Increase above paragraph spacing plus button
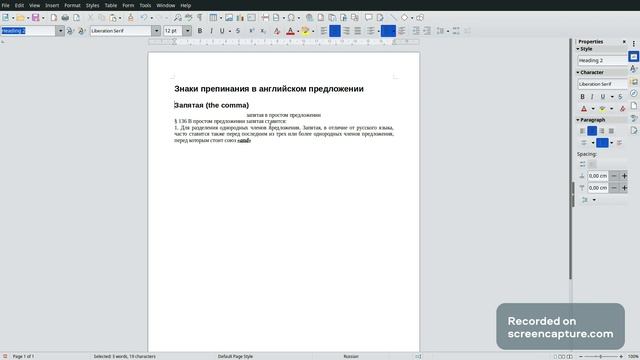 (x=624, y=176)
